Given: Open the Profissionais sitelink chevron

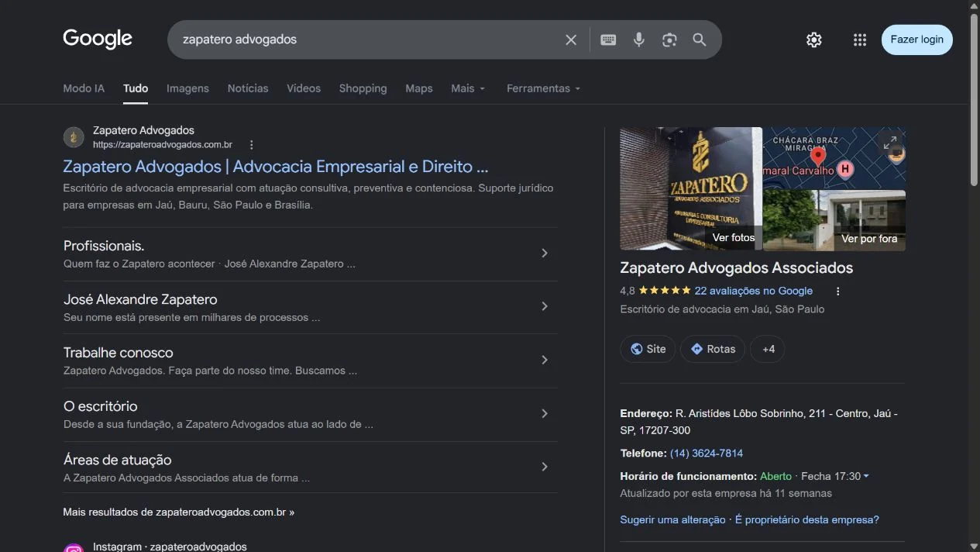Looking at the screenshot, I should point(545,253).
